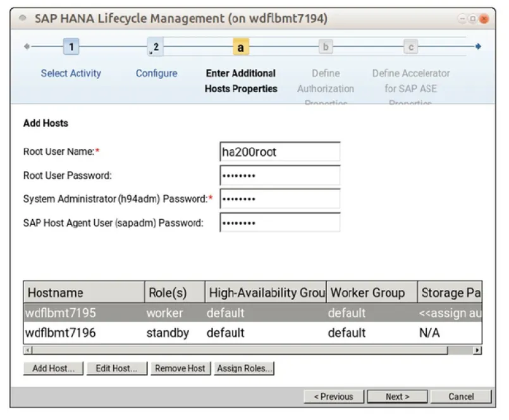
Task: Sort by Role(s) column header
Action: 175,292
